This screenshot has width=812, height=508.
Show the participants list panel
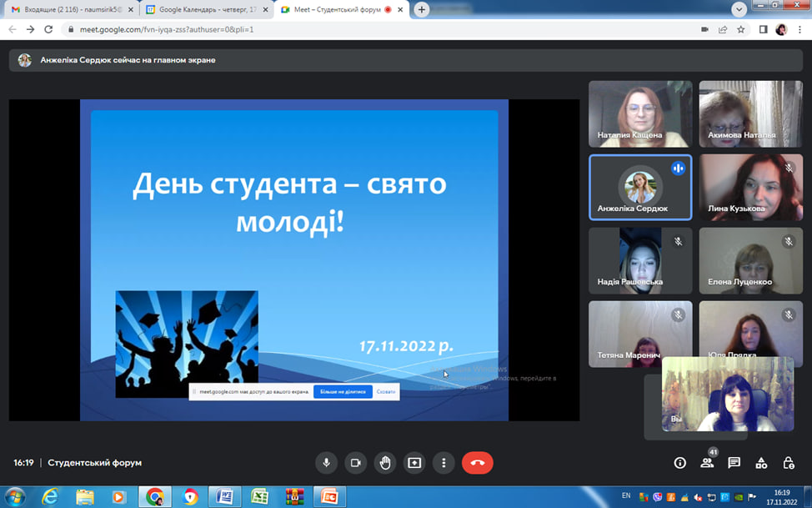coord(707,463)
